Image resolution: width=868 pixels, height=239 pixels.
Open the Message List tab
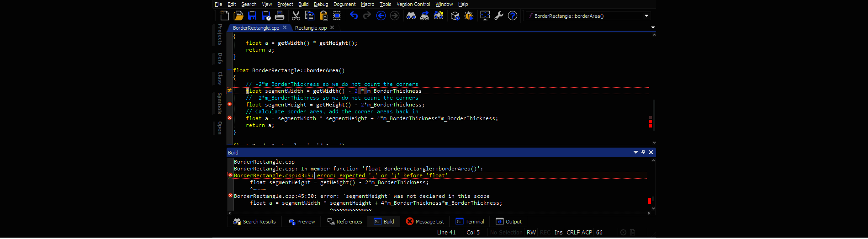click(x=425, y=222)
